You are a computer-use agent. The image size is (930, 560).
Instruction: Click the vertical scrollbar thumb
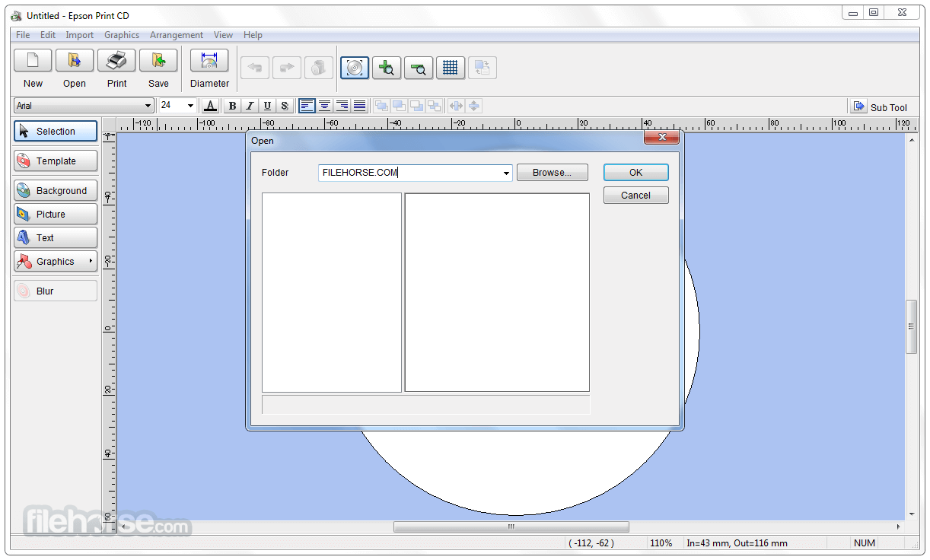pos(911,326)
